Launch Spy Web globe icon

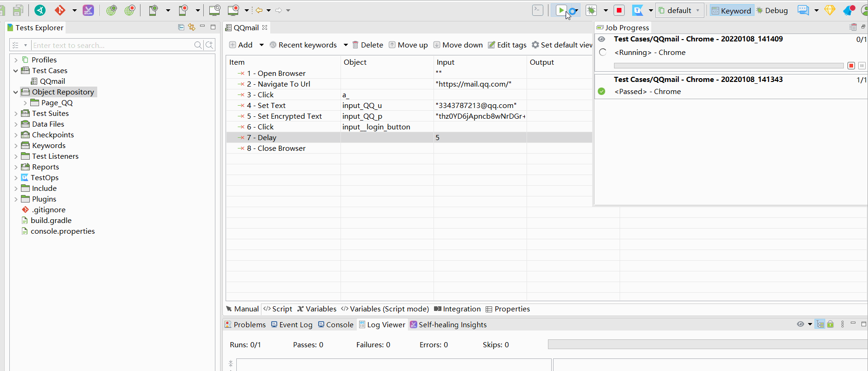111,10
